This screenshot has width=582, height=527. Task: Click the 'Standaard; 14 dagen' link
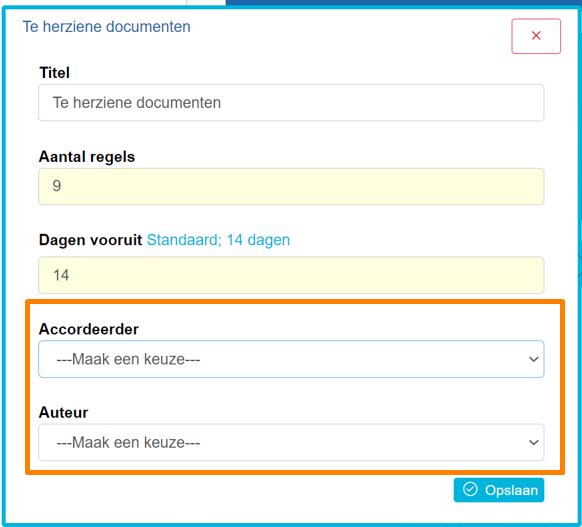(x=218, y=240)
